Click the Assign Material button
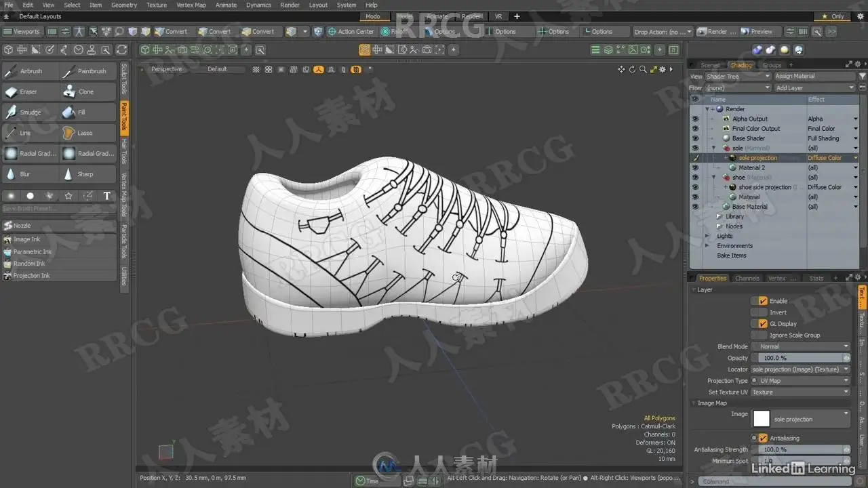Screen dimensions: 868x488 (815, 77)
